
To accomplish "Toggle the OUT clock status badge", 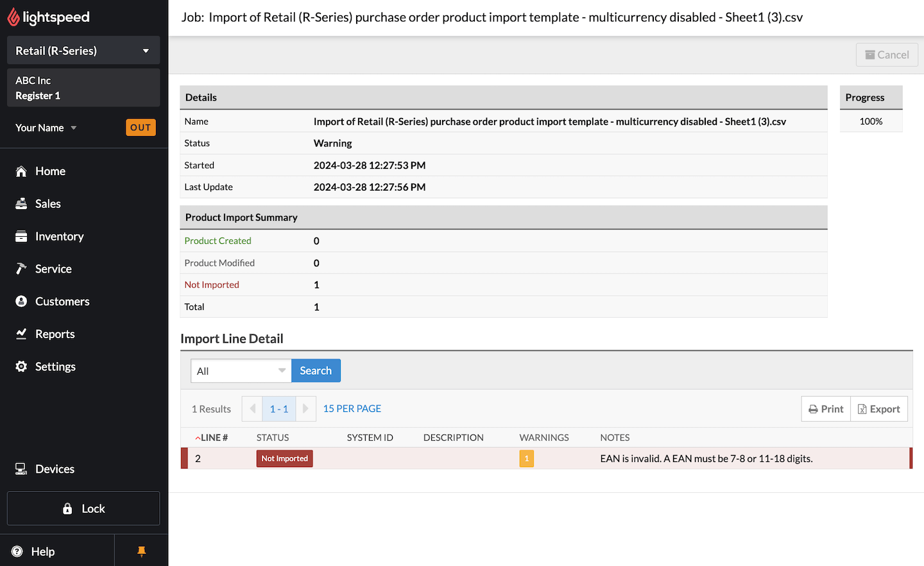I will 141,128.
